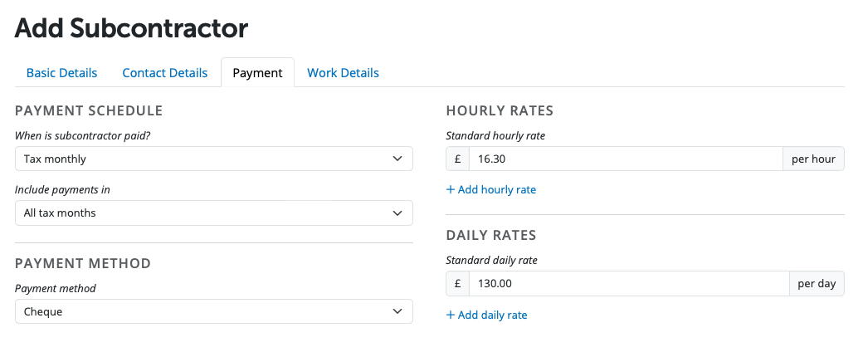The width and height of the screenshot is (868, 352).
Task: Click the per hour suffix label
Action: click(813, 159)
